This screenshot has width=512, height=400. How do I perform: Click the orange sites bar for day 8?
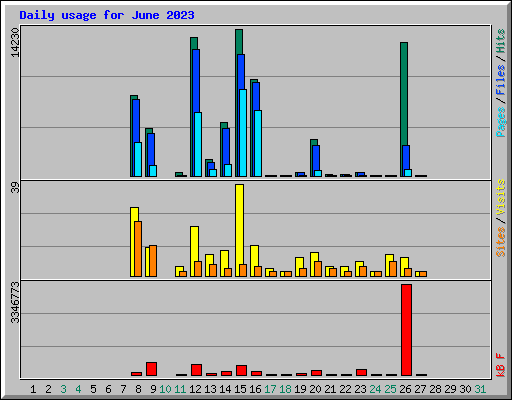tap(138, 249)
